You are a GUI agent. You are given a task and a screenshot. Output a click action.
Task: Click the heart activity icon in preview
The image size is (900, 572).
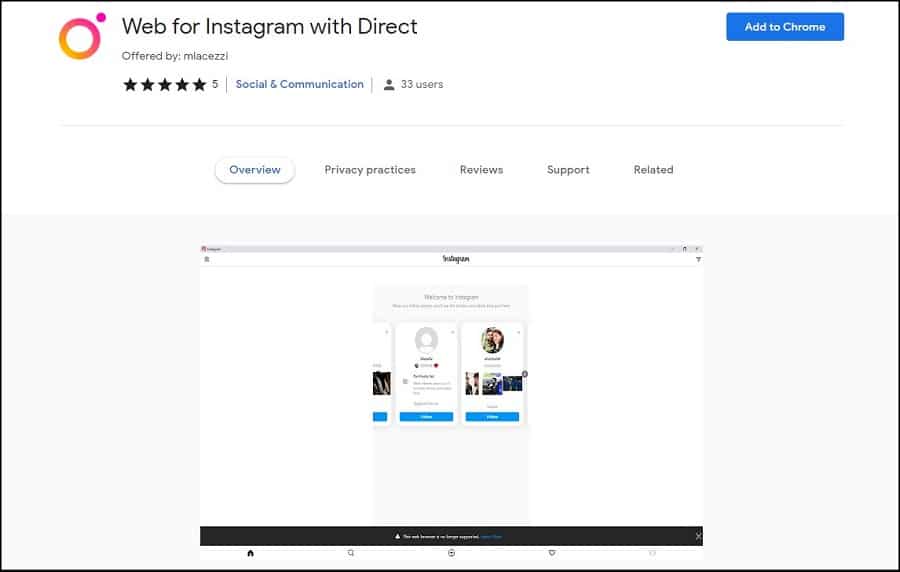tap(552, 553)
